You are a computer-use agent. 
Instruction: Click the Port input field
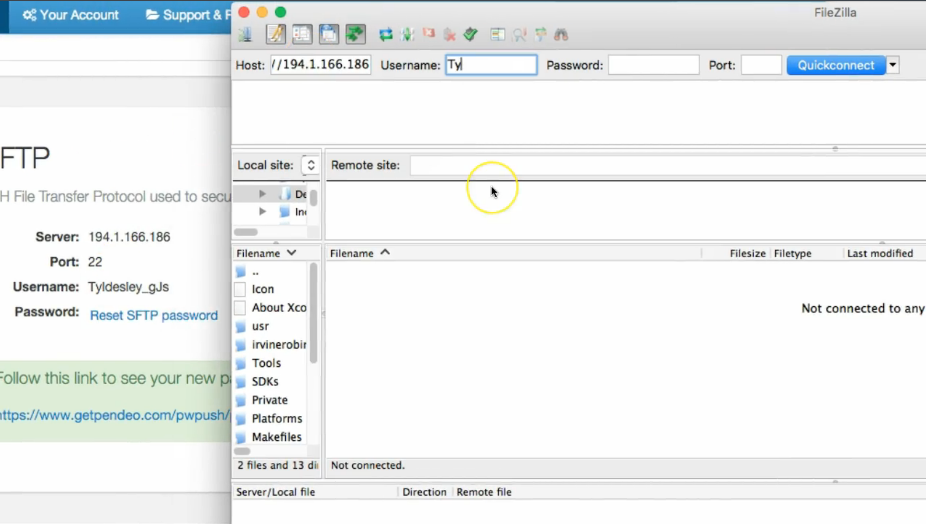click(761, 65)
